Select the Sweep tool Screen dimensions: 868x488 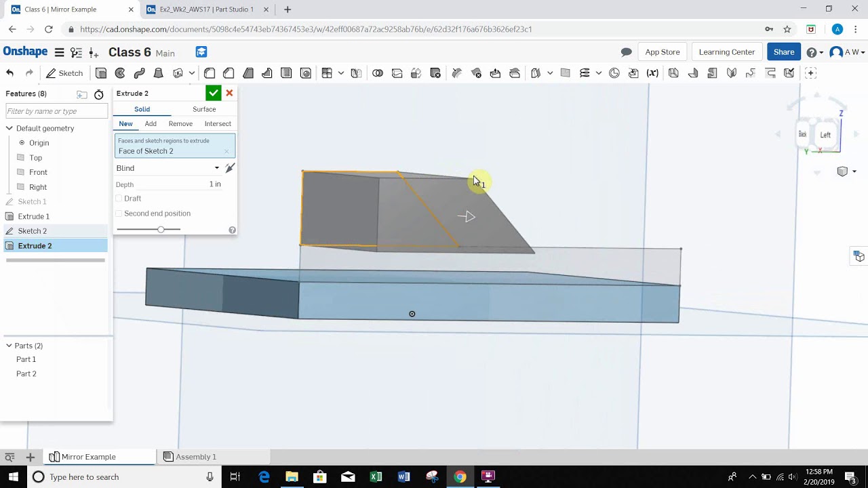tap(139, 73)
